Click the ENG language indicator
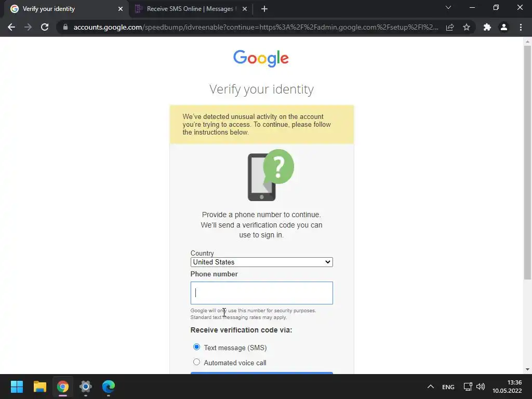This screenshot has width=532, height=399. pos(448,387)
